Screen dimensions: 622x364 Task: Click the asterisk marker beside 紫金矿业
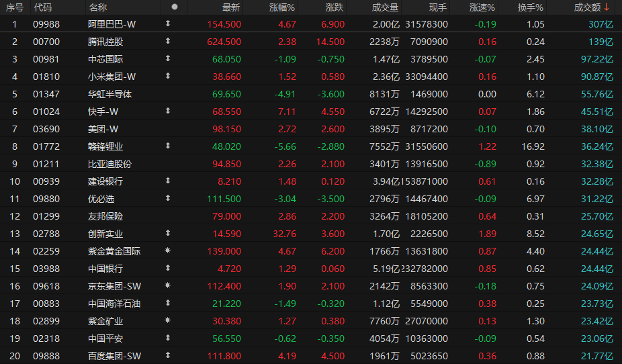(168, 321)
